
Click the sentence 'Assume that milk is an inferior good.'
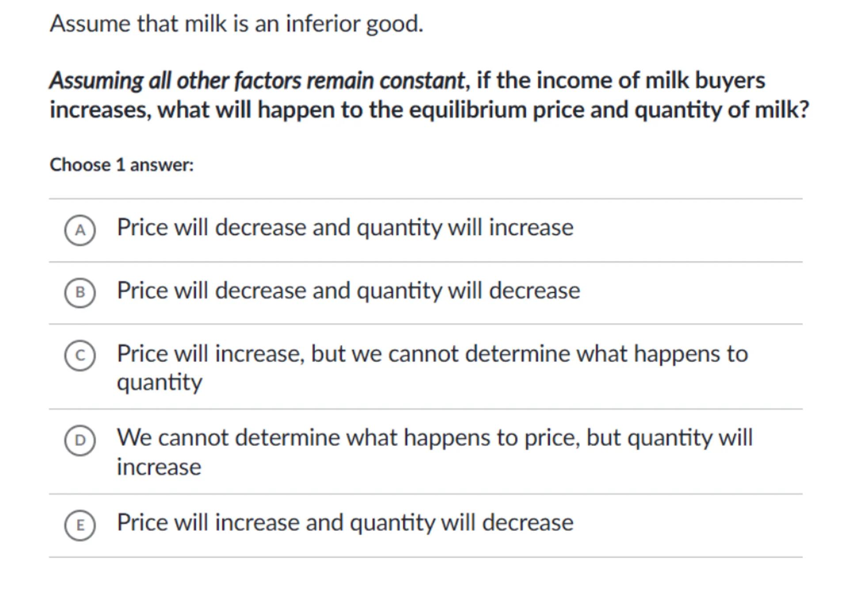(x=236, y=23)
